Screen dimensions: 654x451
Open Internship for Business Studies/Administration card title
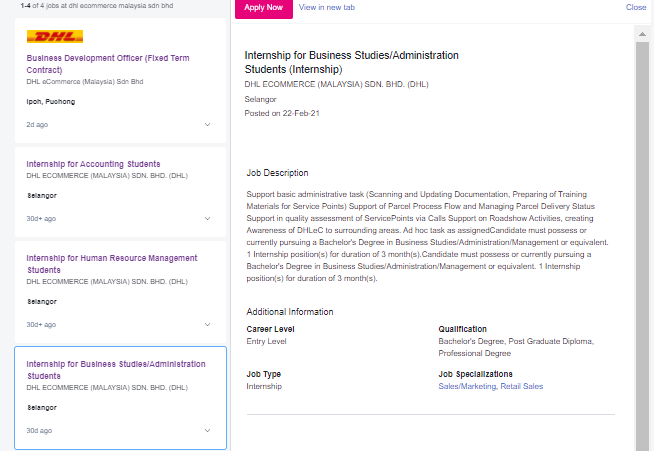[x=116, y=370]
